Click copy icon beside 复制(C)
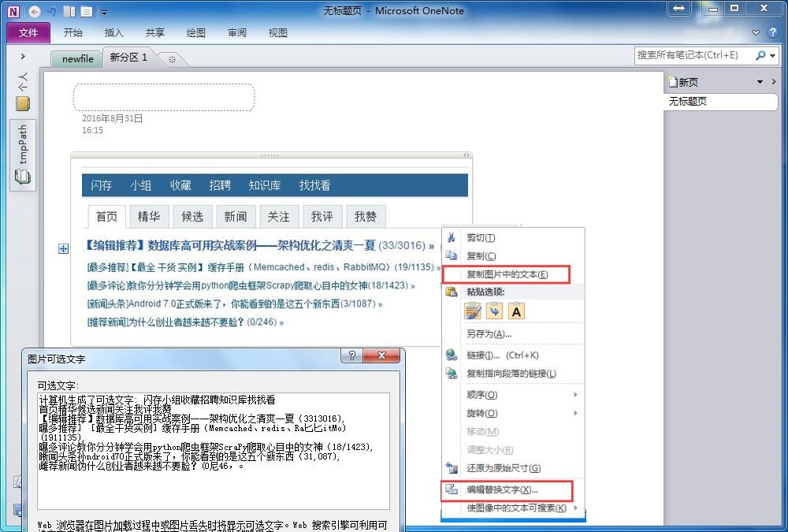This screenshot has width=788, height=532. pyautogui.click(x=452, y=255)
